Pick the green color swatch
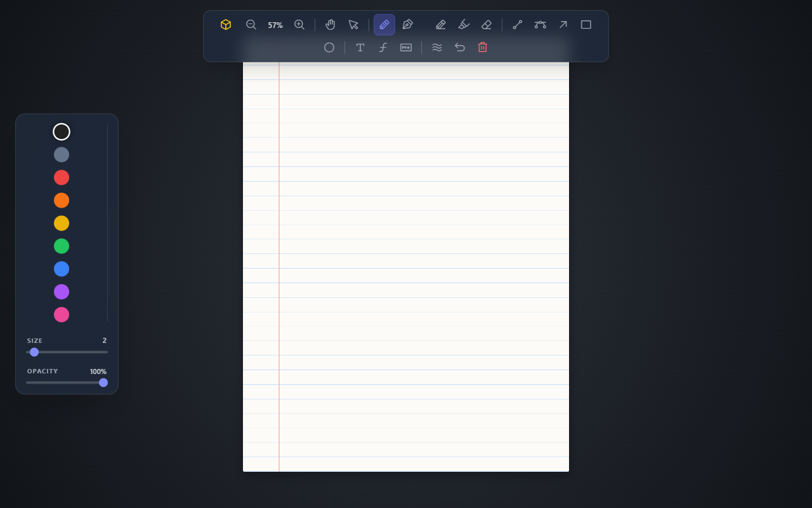This screenshot has width=812, height=508. point(62,246)
